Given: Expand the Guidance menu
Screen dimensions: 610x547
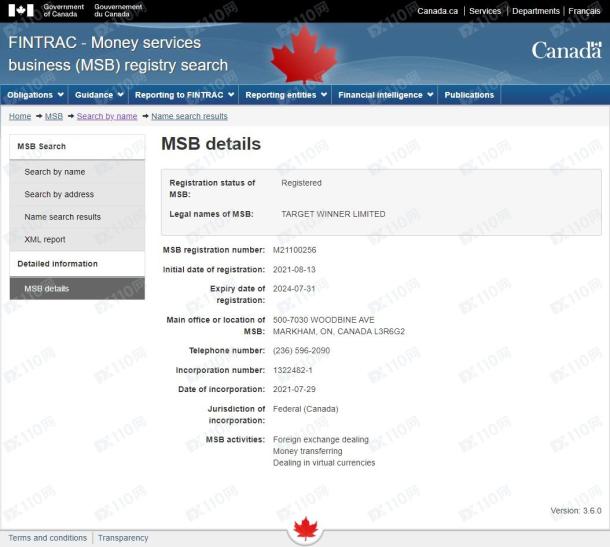Looking at the screenshot, I should coord(99,95).
